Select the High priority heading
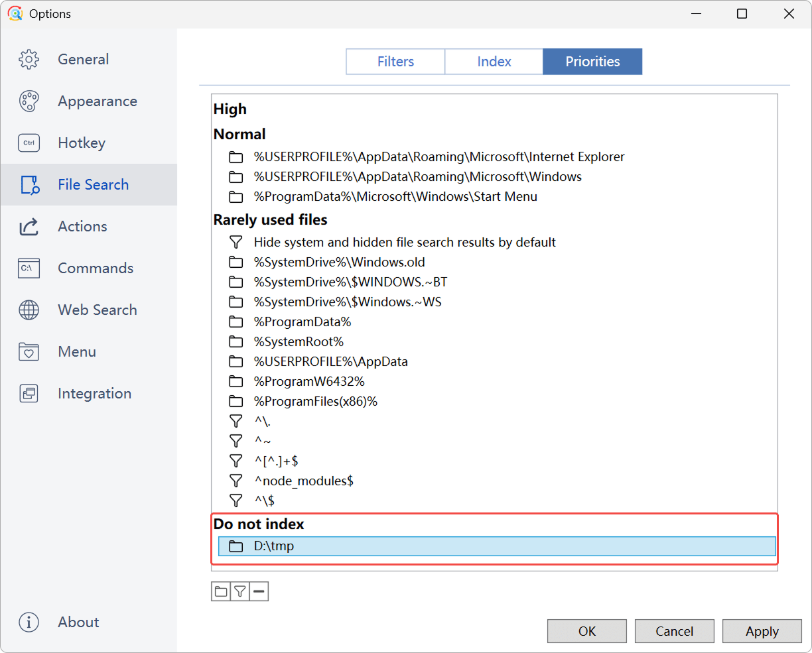This screenshot has height=653, width=812. (230, 109)
